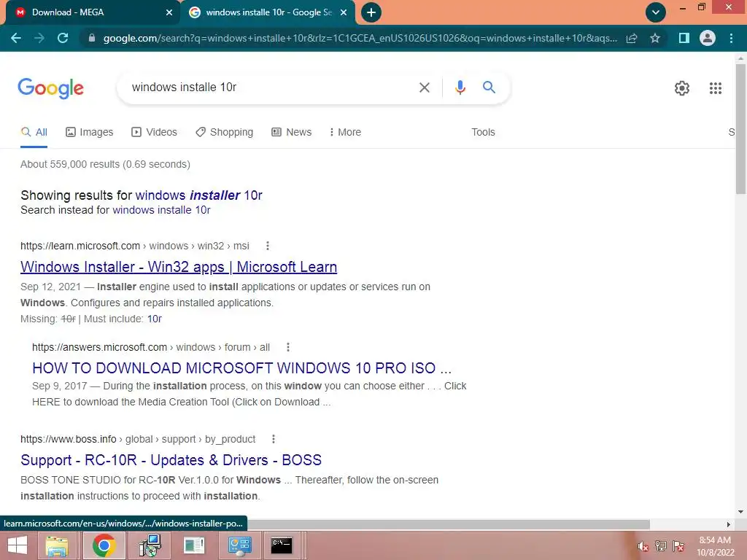Screen dimensions: 747x560
Task: Reload the current page
Action: pos(63,38)
